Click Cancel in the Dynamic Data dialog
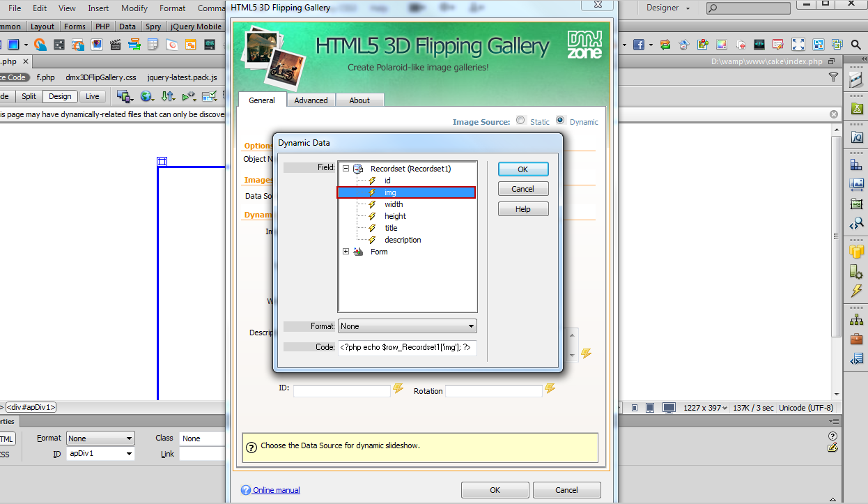This screenshot has width=868, height=504. [x=523, y=189]
